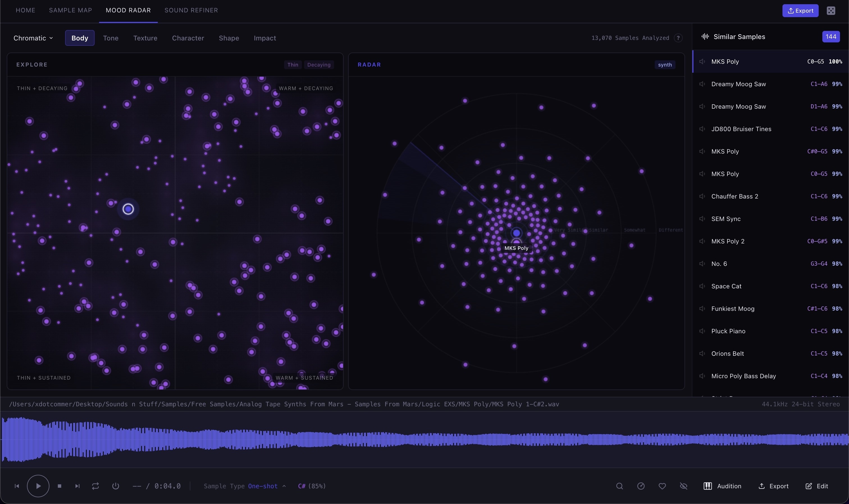Image resolution: width=849 pixels, height=504 pixels.
Task: Toggle the hidden-eye visibility icon in the toolbar
Action: (684, 486)
